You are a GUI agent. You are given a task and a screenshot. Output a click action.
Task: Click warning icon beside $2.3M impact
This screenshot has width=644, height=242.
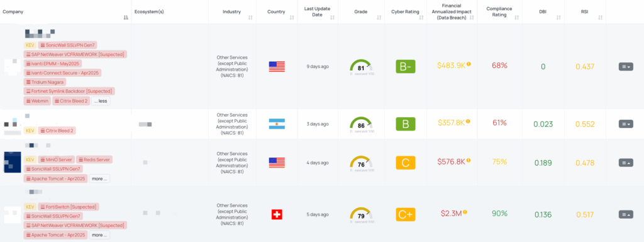pos(465,212)
